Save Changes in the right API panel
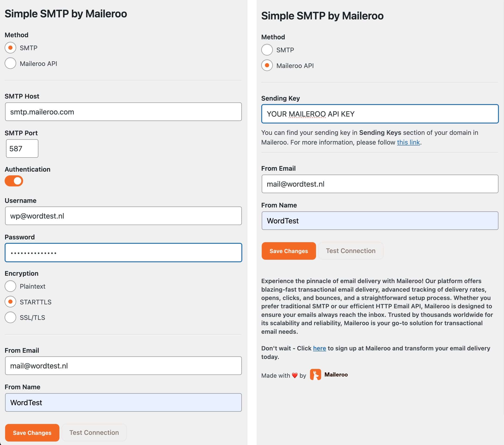Screen dimensions: 504x445 pyautogui.click(x=289, y=251)
